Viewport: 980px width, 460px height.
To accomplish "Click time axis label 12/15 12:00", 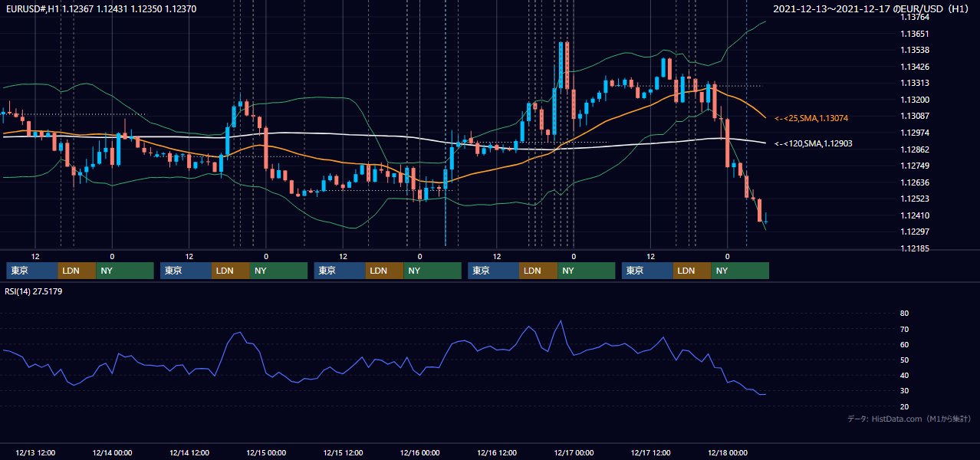I will tap(344, 452).
